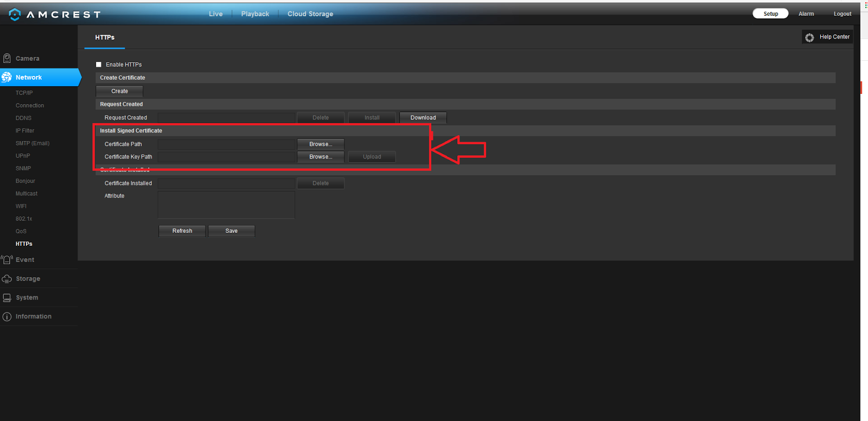The image size is (868, 421).
Task: Click the Certificate Path input field
Action: coord(226,144)
